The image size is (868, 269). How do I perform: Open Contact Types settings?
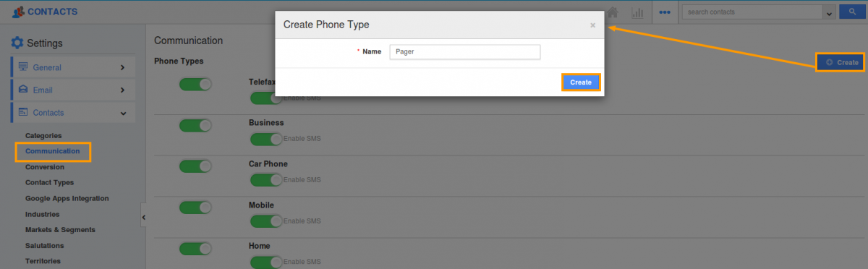point(49,182)
